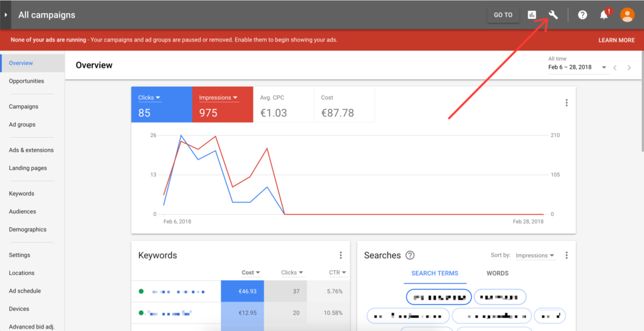Open the date range dropdown

click(x=577, y=67)
